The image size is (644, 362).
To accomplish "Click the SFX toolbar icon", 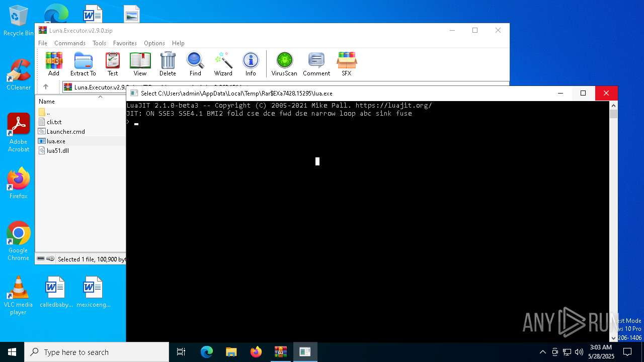I will [347, 64].
